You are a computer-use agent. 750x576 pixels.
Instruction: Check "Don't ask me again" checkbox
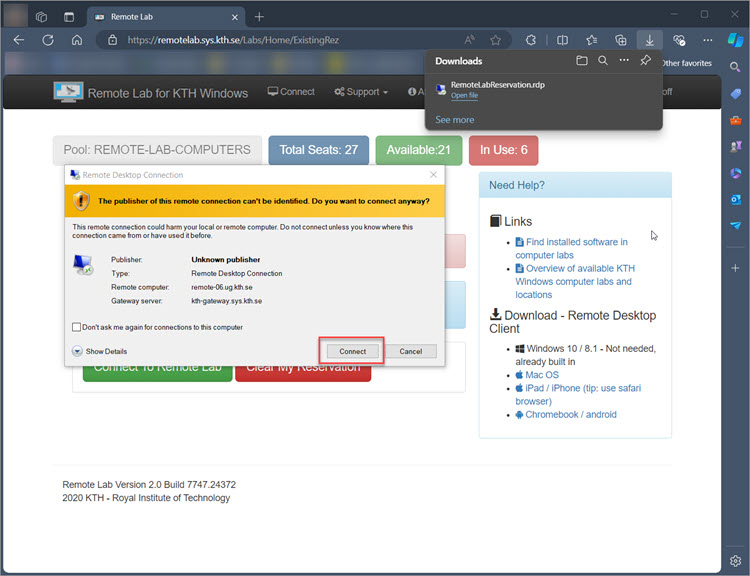[77, 327]
